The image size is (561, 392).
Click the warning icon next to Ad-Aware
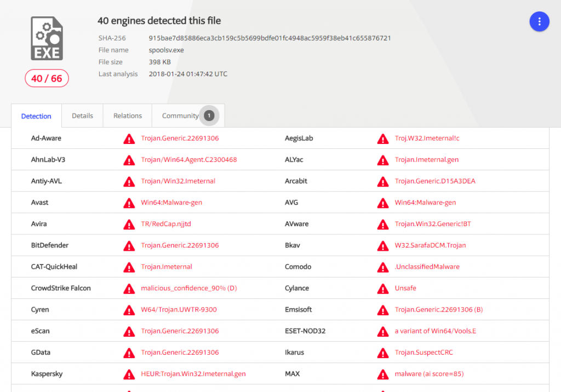click(x=129, y=139)
